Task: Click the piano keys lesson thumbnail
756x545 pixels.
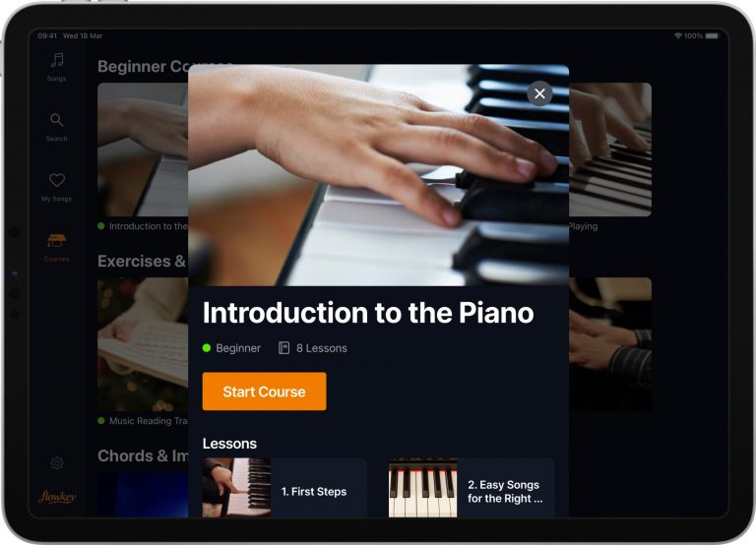Action: [423, 488]
